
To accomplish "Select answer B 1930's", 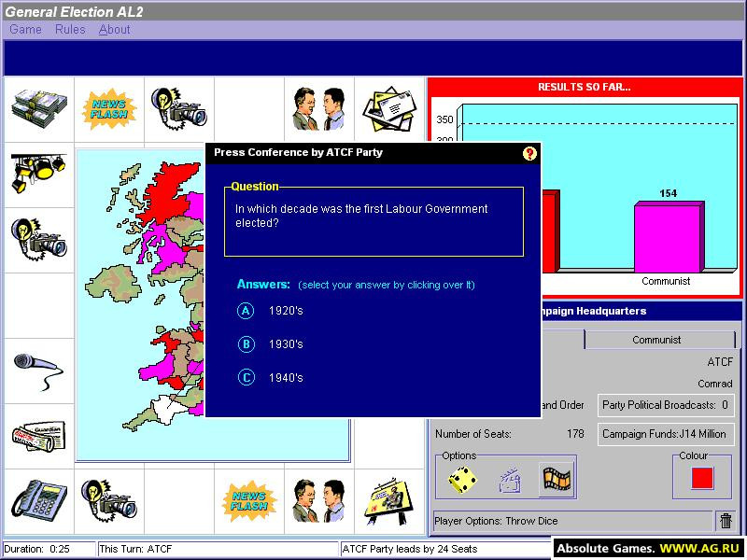I will coord(270,344).
